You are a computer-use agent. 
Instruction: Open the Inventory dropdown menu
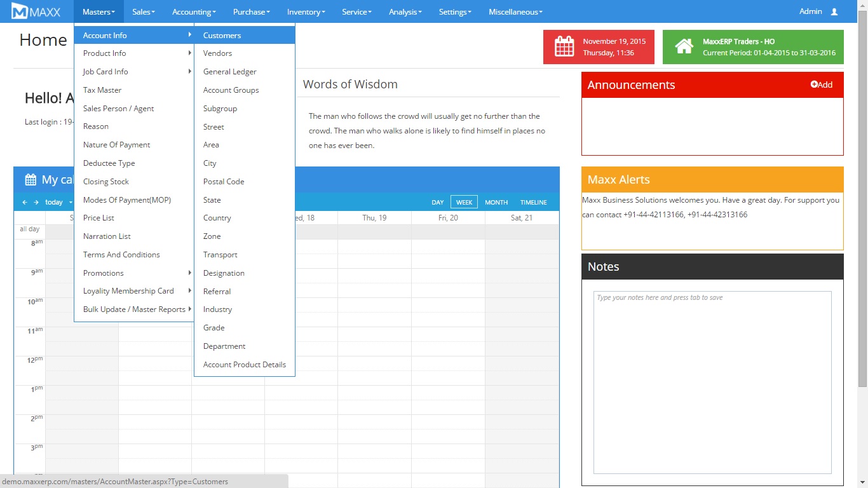coord(306,11)
